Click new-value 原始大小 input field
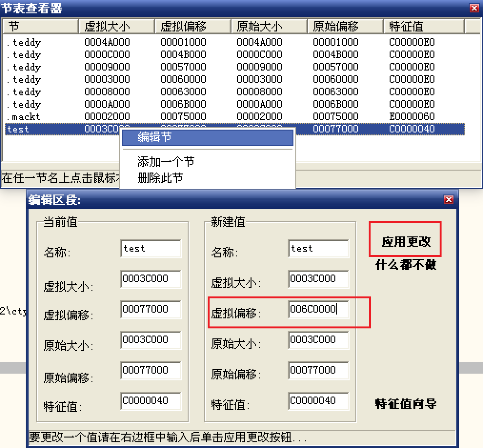 pos(318,340)
